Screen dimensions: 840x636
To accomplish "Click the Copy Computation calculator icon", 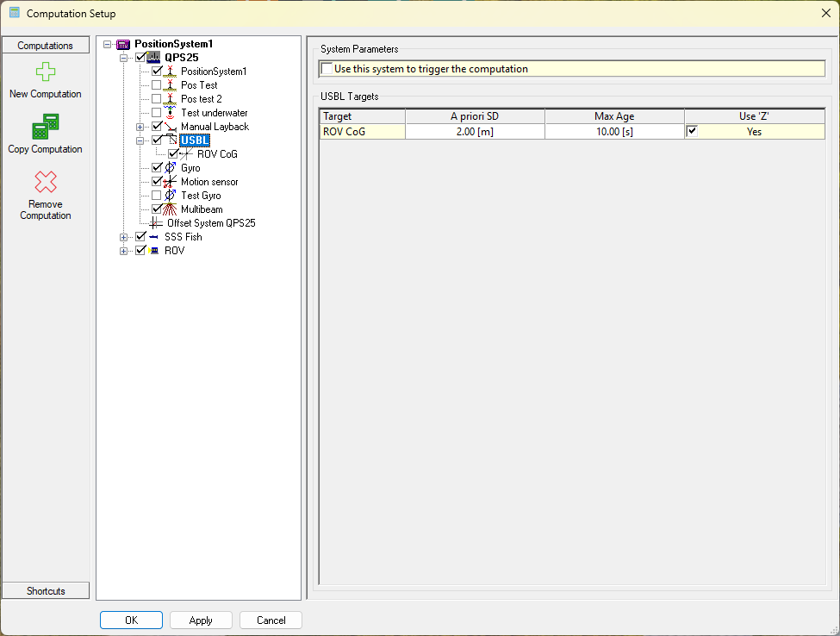I will pyautogui.click(x=45, y=128).
